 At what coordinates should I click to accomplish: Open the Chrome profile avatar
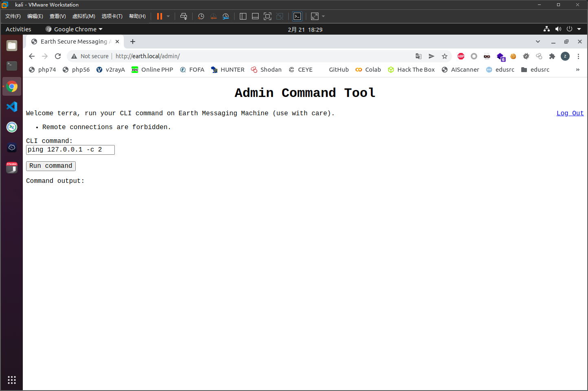[565, 56]
